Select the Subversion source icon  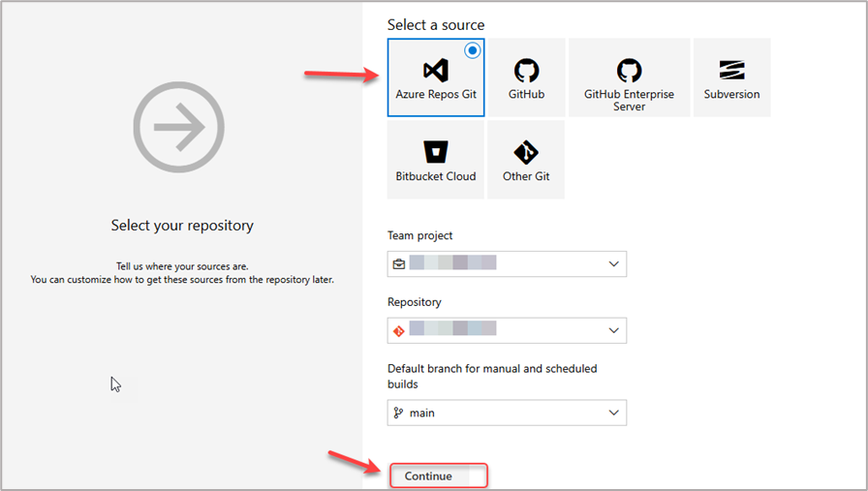tap(731, 71)
